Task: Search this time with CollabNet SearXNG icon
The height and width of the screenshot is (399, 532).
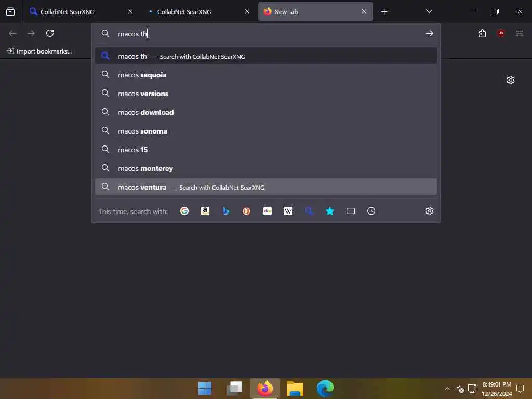Action: coord(309,211)
